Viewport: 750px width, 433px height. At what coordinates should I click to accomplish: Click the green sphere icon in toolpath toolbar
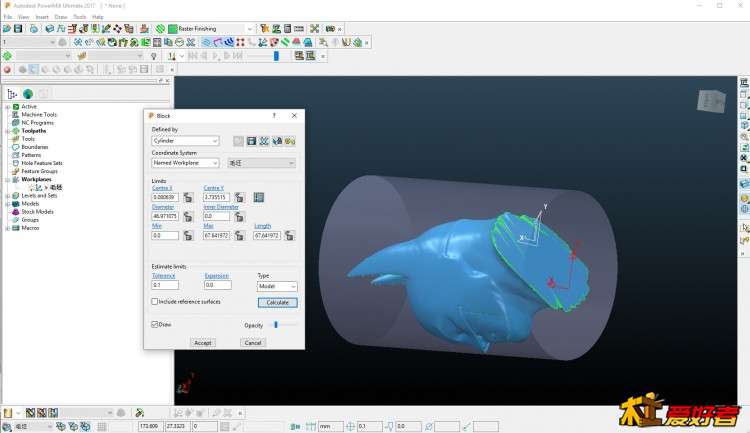tap(7, 56)
